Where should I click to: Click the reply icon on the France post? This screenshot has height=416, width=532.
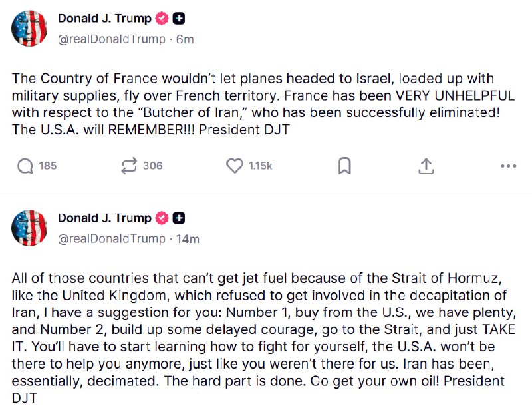pyautogui.click(x=26, y=166)
